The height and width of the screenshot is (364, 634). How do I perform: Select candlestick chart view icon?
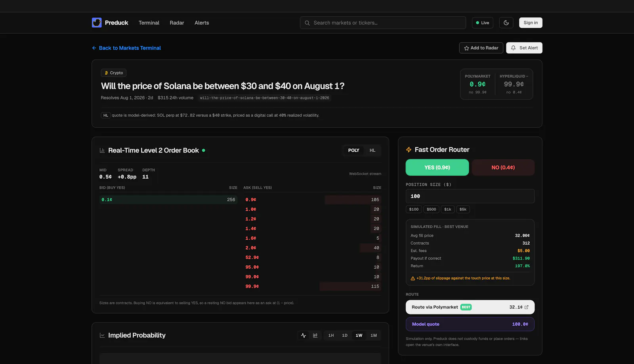315,335
